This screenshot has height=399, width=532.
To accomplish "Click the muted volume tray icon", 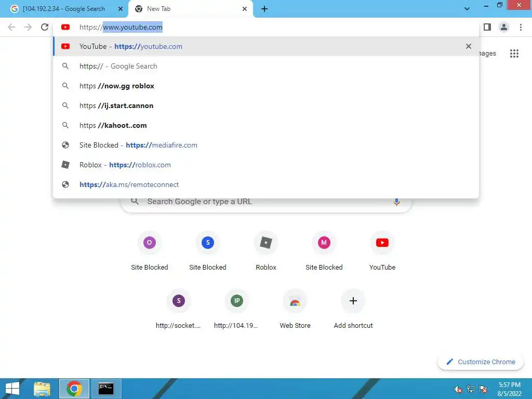I will (458, 389).
